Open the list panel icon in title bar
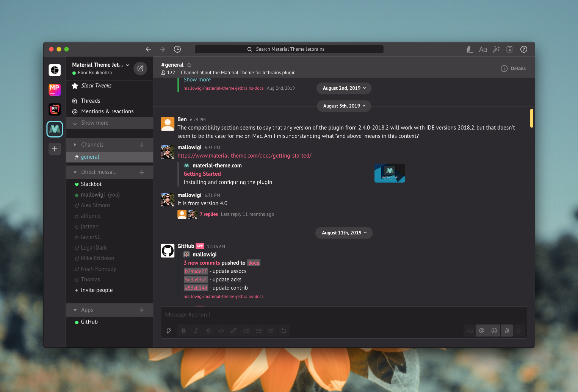Viewport: 578px width, 392px height. (509, 49)
